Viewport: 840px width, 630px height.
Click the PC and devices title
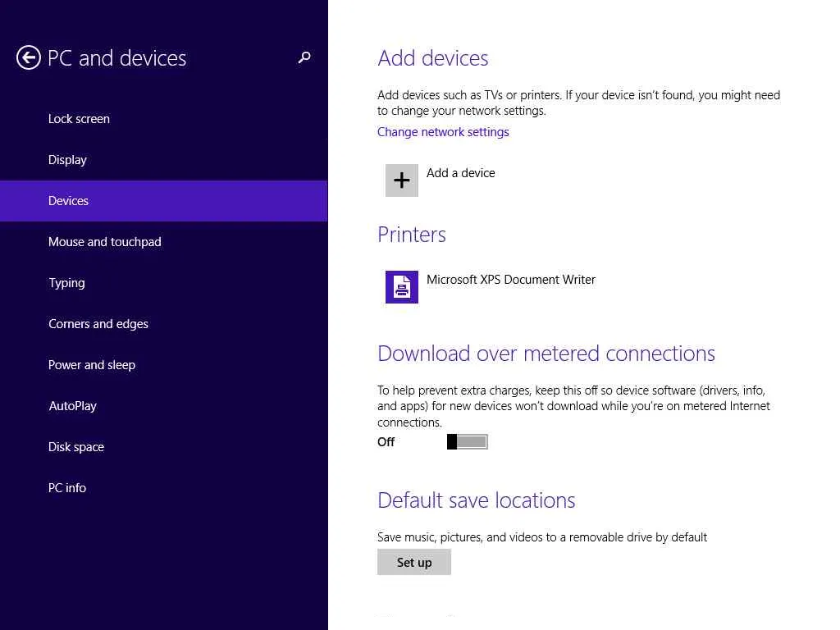coord(117,58)
